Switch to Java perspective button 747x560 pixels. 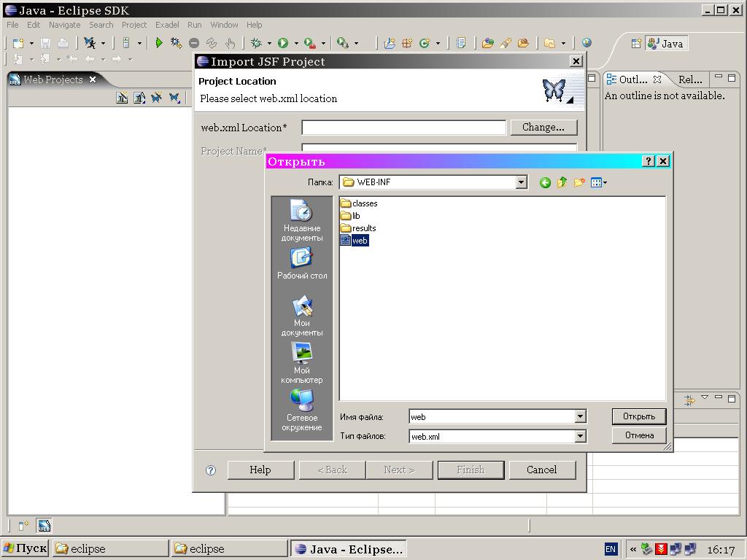(666, 43)
